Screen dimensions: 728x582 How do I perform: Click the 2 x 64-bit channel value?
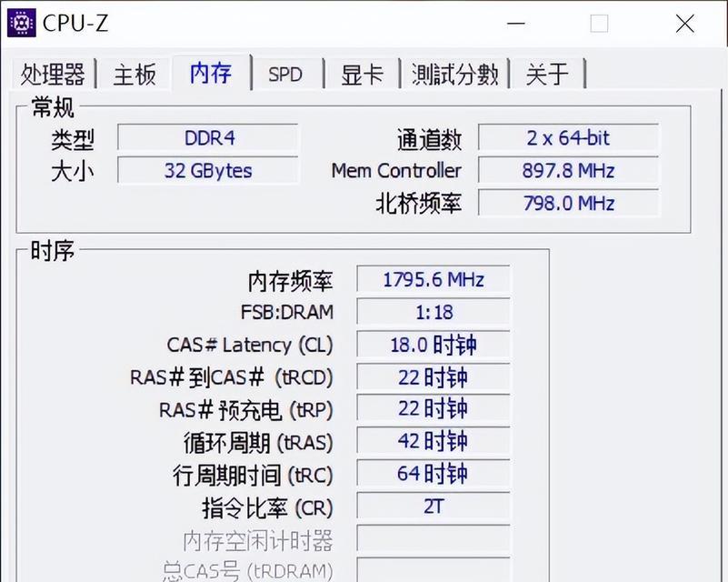[x=568, y=137]
